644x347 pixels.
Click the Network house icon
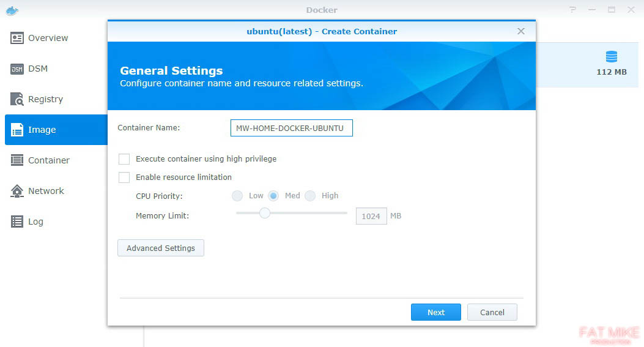(17, 191)
